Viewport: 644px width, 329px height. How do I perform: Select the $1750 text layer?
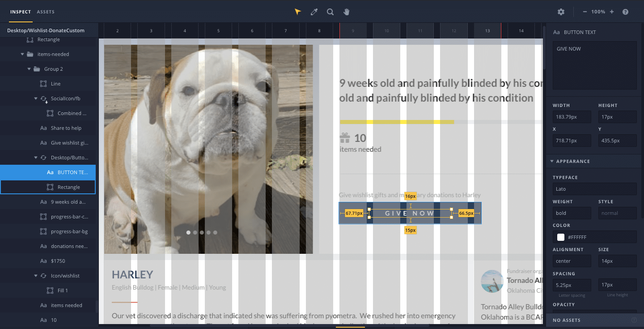(58, 261)
